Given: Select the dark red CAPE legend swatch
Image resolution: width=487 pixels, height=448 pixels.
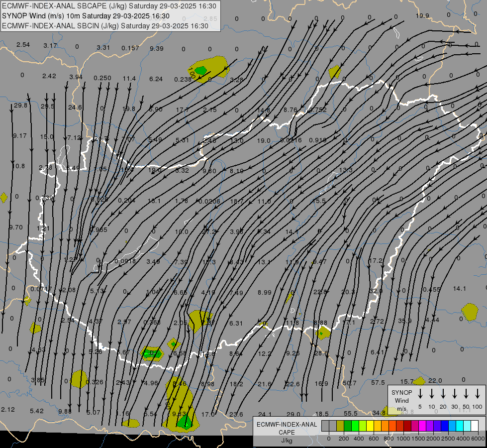Looking at the screenshot, I should click(407, 426).
